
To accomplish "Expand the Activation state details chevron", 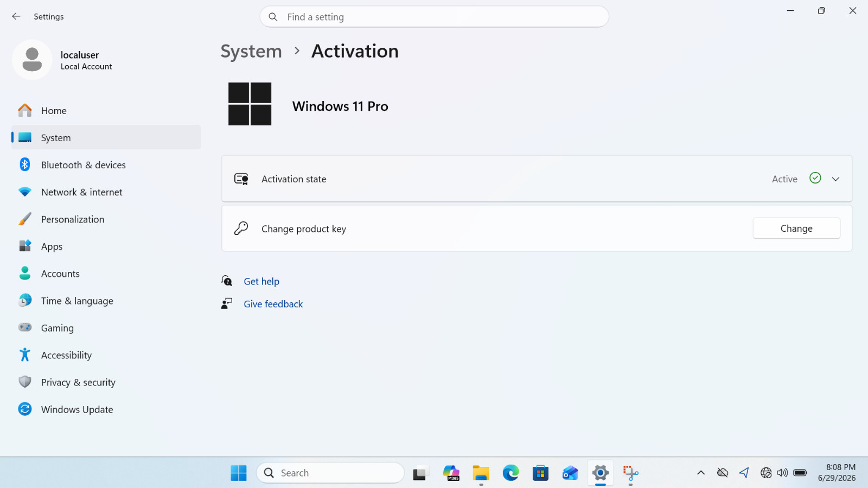I will [835, 179].
